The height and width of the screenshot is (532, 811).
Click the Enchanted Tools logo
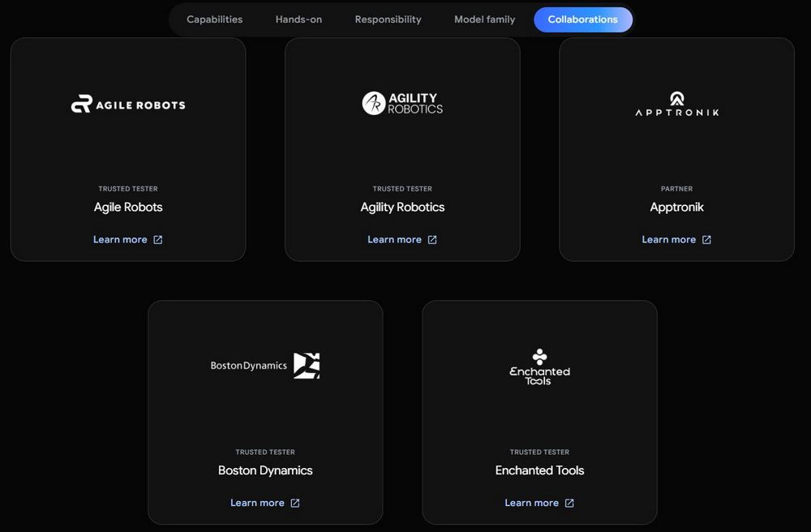(x=539, y=367)
